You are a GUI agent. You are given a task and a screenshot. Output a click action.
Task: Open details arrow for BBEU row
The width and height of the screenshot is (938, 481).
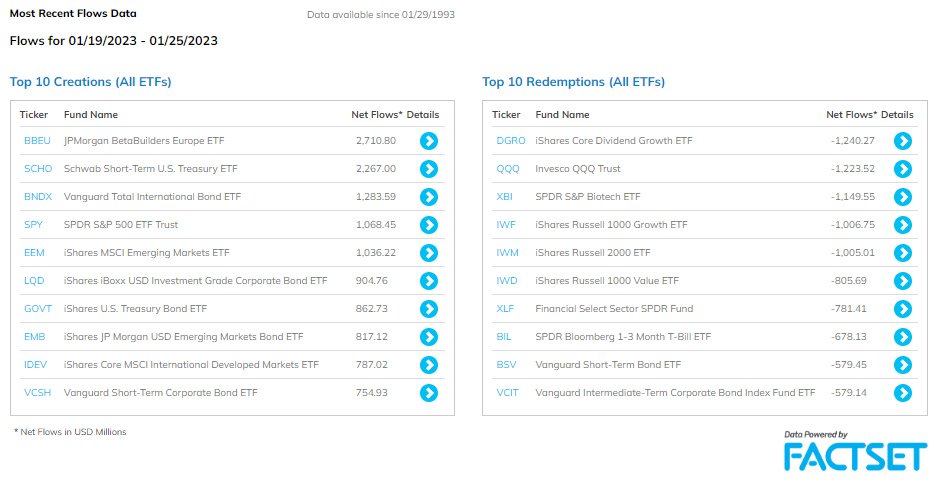pos(429,141)
